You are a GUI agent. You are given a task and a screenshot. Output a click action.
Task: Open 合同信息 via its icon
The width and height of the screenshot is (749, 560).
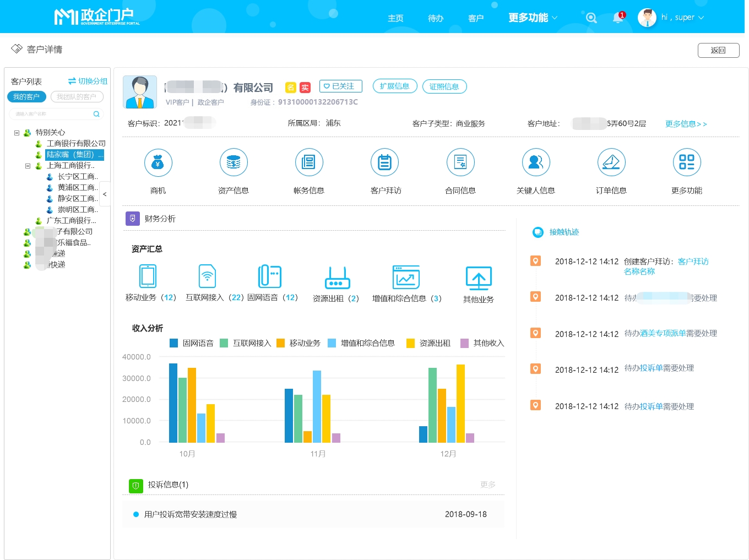[460, 162]
